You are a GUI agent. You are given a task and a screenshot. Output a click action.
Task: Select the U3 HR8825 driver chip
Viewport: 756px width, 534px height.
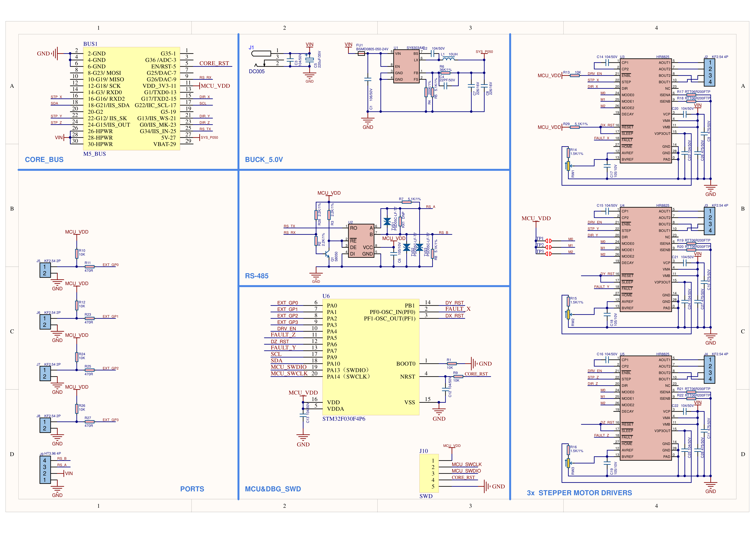pyautogui.click(x=646, y=111)
